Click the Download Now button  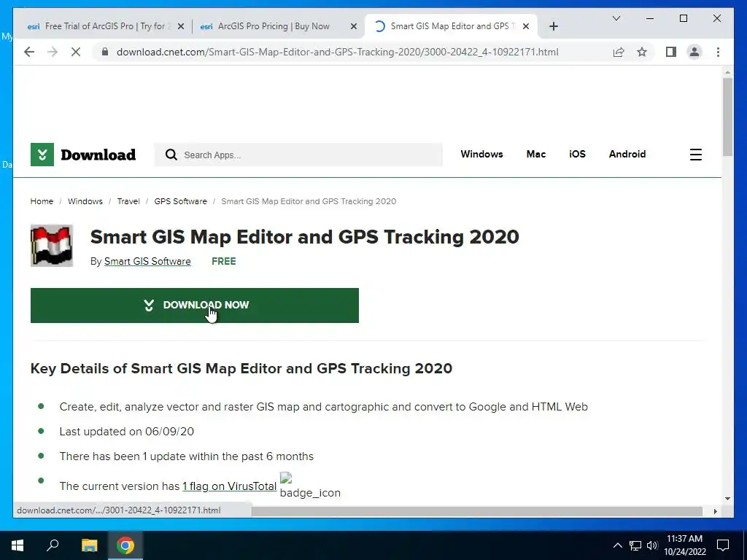194,306
